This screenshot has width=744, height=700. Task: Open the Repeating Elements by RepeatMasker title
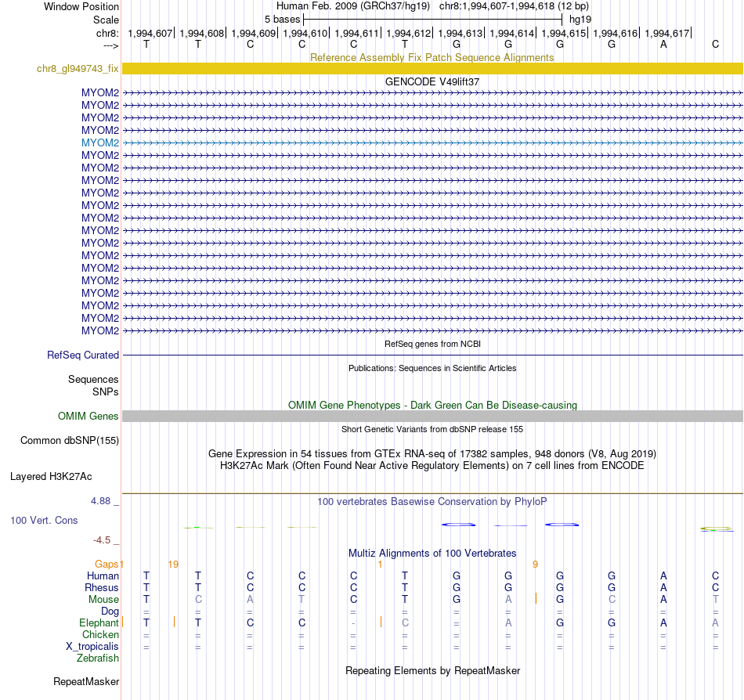pyautogui.click(x=432, y=670)
